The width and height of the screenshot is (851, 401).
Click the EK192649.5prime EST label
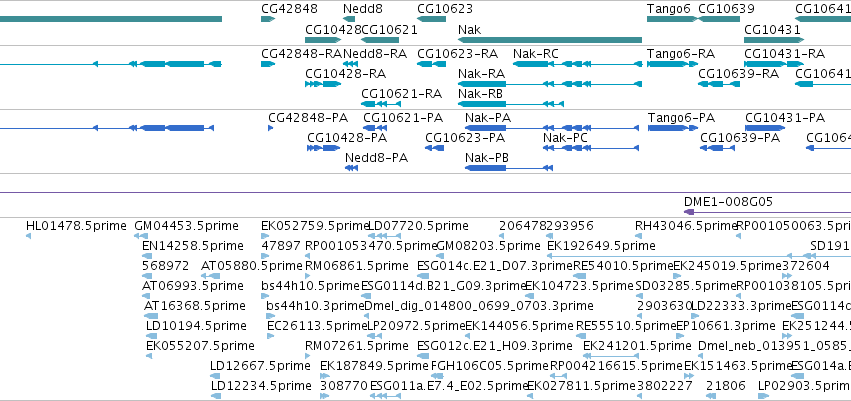pos(601,246)
